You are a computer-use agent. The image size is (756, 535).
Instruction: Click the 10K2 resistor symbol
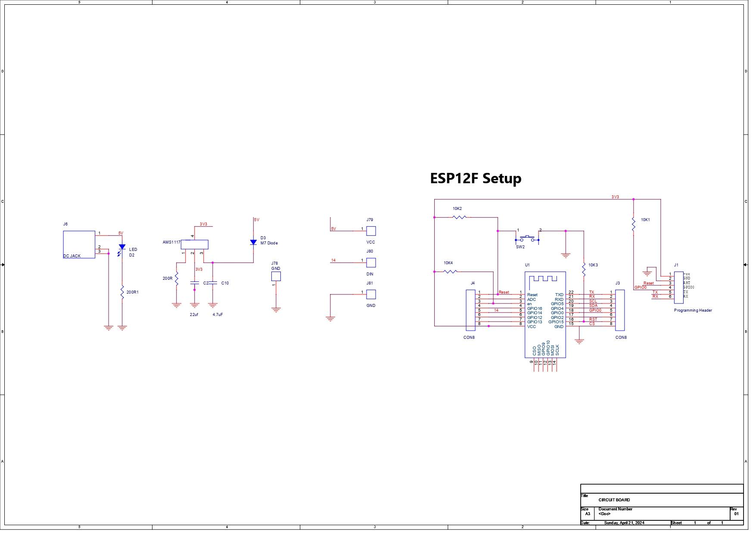pyautogui.click(x=460, y=217)
